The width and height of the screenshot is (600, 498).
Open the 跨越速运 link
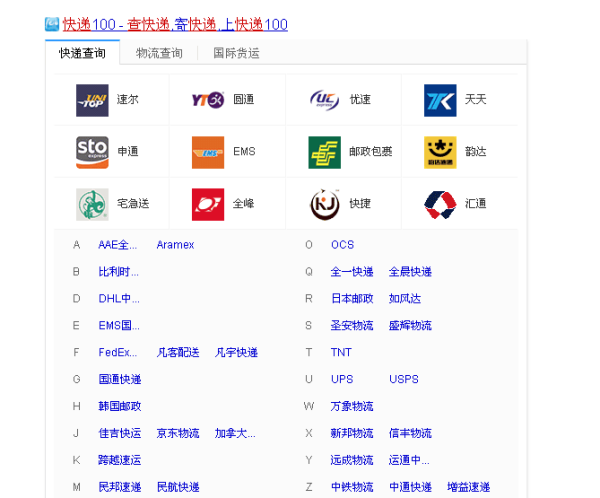[120, 460]
